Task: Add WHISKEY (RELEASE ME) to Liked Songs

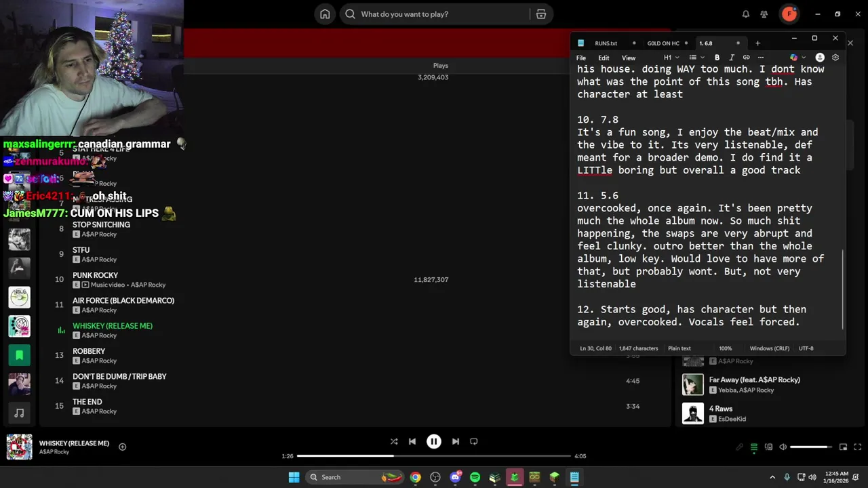Action: pyautogui.click(x=123, y=447)
